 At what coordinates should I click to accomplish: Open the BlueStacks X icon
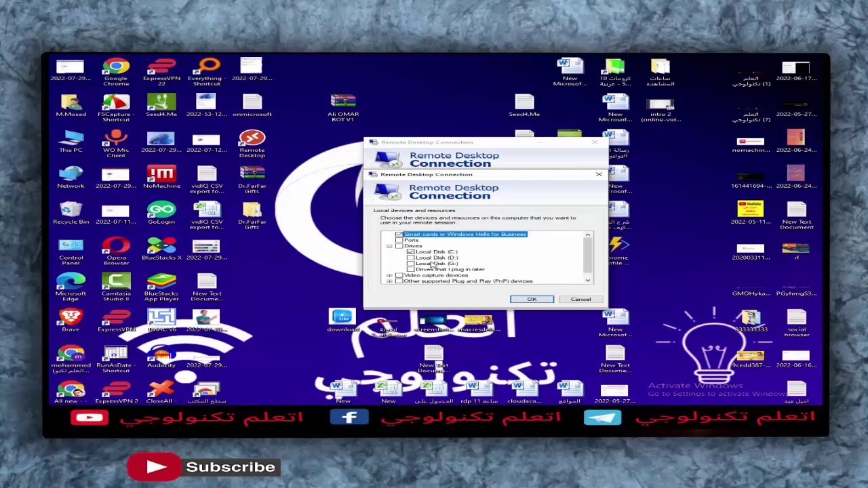click(161, 247)
